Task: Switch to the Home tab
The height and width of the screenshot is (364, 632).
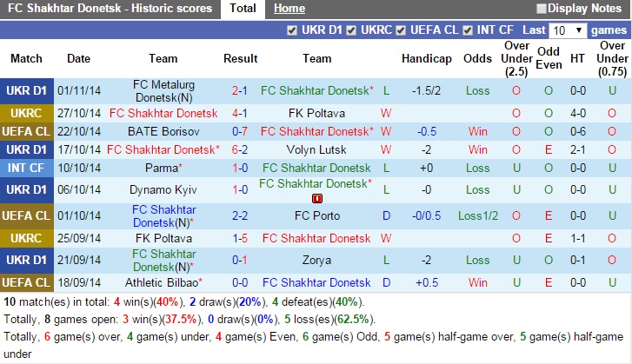Action: [x=289, y=9]
